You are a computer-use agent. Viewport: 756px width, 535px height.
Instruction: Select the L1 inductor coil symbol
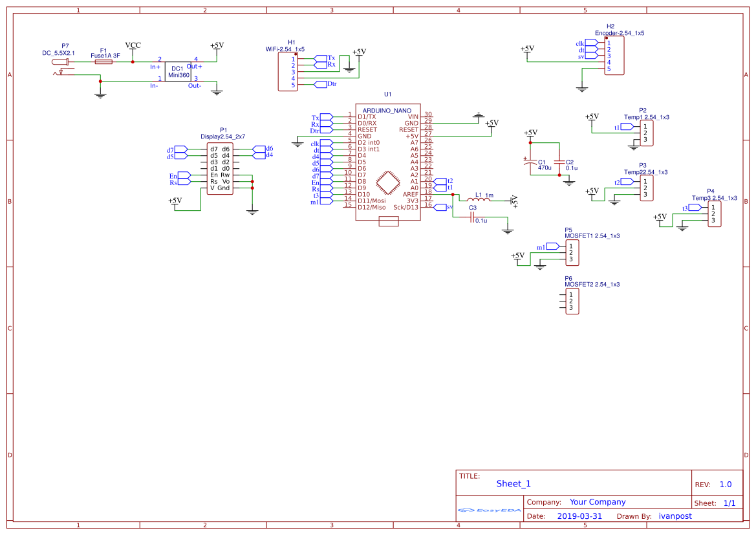point(479,200)
